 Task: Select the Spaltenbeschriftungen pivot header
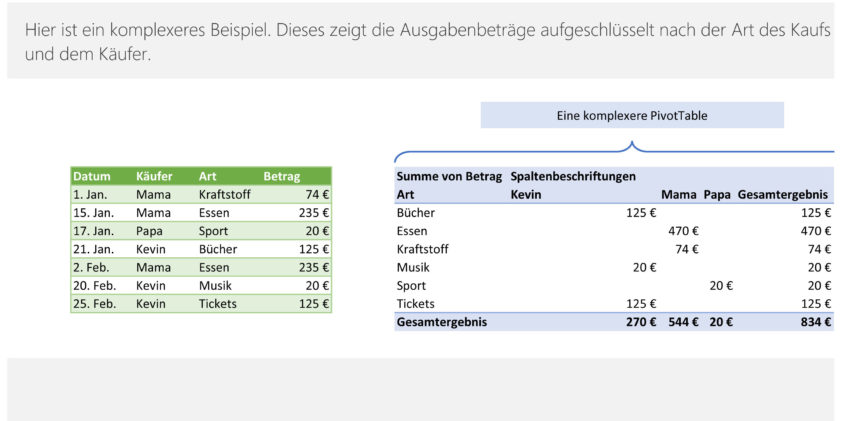tap(573, 176)
